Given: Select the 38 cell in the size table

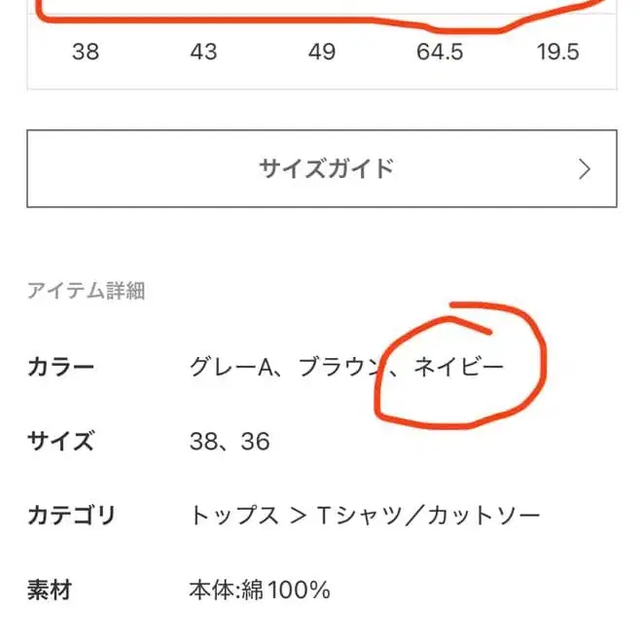Looking at the screenshot, I should pos(86,52).
